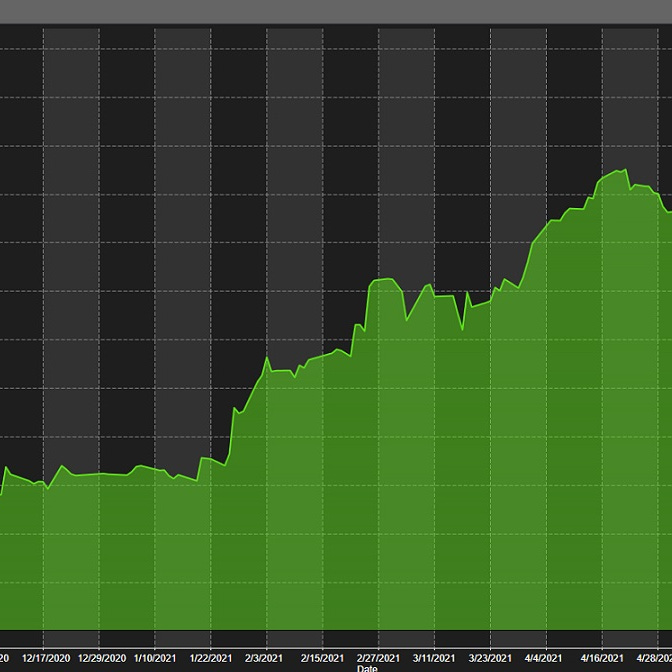Click the chart peak near 4/16/2021

626,170
